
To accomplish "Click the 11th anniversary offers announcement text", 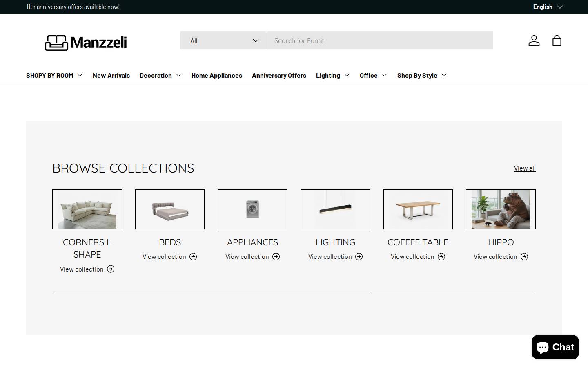I will 73,7.
